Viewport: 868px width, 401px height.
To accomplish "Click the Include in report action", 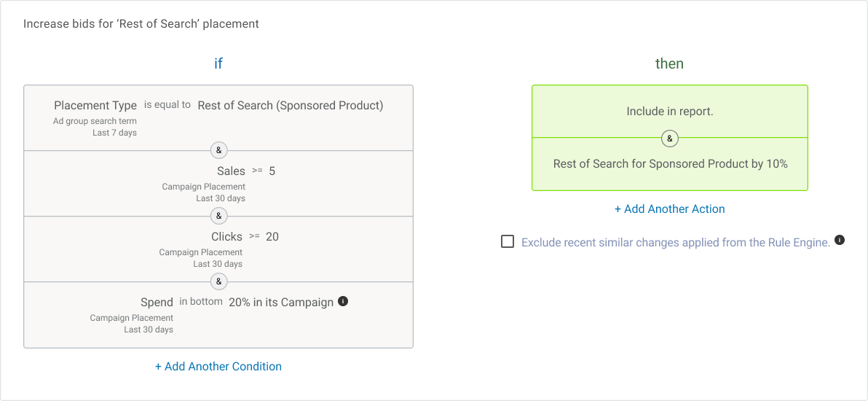I will point(670,112).
